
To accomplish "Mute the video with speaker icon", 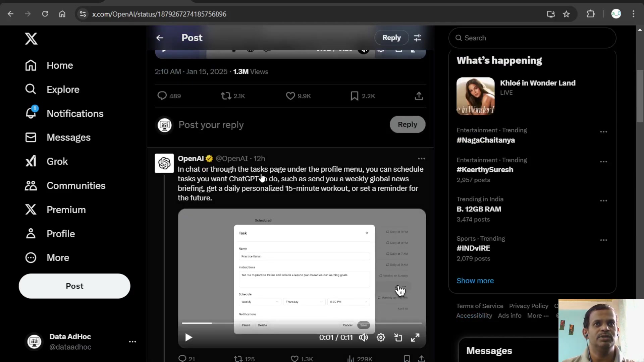I will 364,337.
